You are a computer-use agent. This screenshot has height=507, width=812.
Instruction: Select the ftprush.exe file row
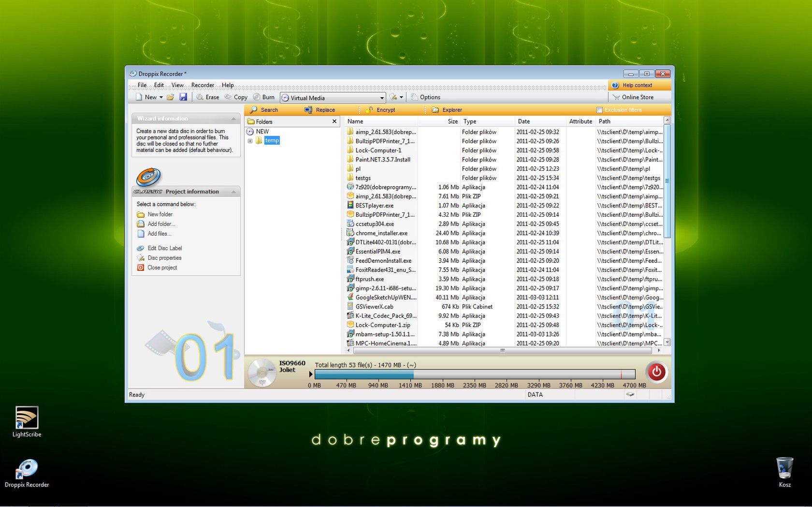[x=504, y=279]
